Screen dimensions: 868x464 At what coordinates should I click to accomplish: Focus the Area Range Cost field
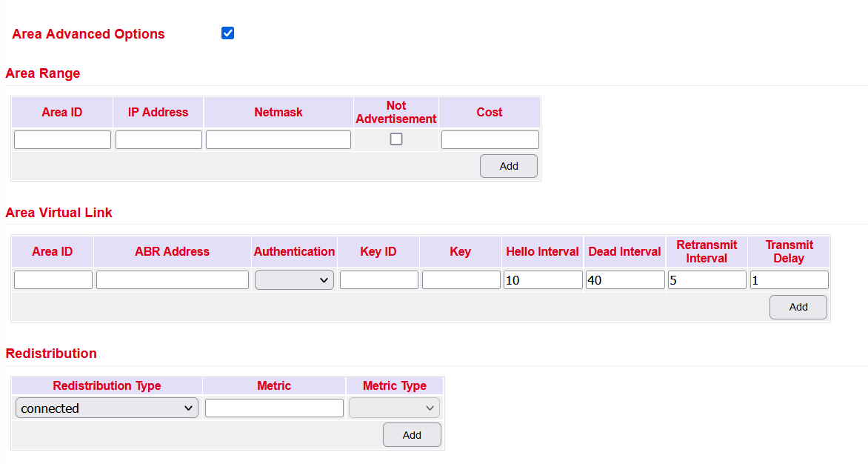(490, 139)
